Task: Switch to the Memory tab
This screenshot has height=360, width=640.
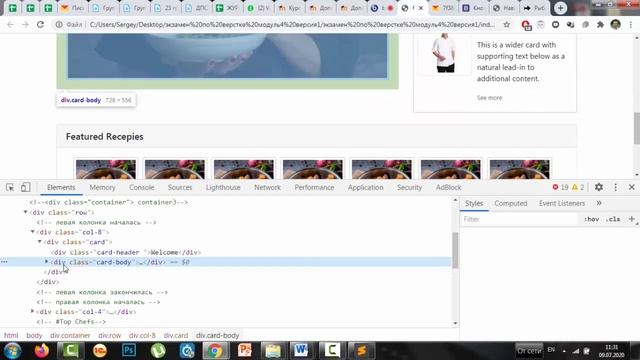Action: (102, 187)
